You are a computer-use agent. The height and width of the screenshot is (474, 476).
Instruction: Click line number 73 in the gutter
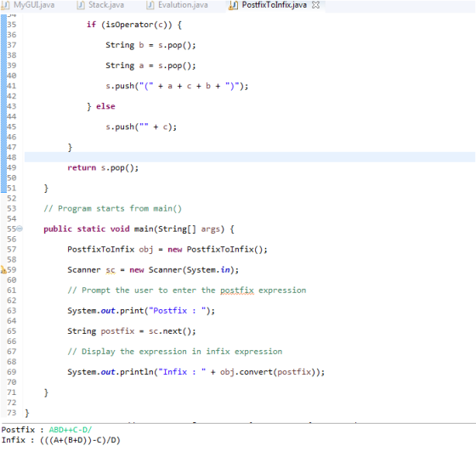pyautogui.click(x=12, y=412)
